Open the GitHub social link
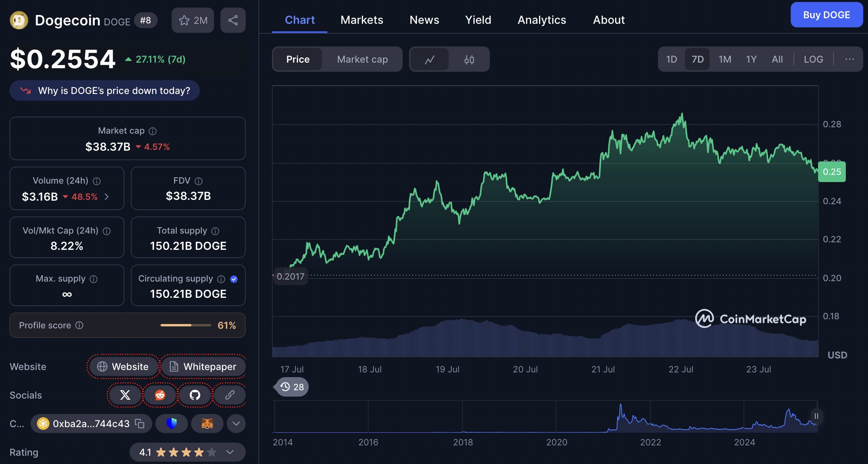The height and width of the screenshot is (464, 868). 195,395
